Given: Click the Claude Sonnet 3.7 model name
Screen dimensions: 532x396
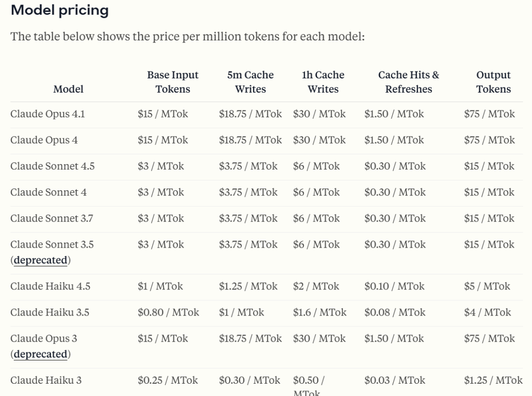Looking at the screenshot, I should tap(51, 218).
